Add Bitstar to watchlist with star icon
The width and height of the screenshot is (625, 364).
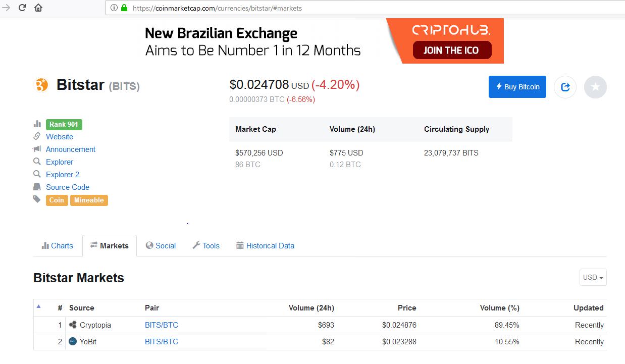pos(595,87)
